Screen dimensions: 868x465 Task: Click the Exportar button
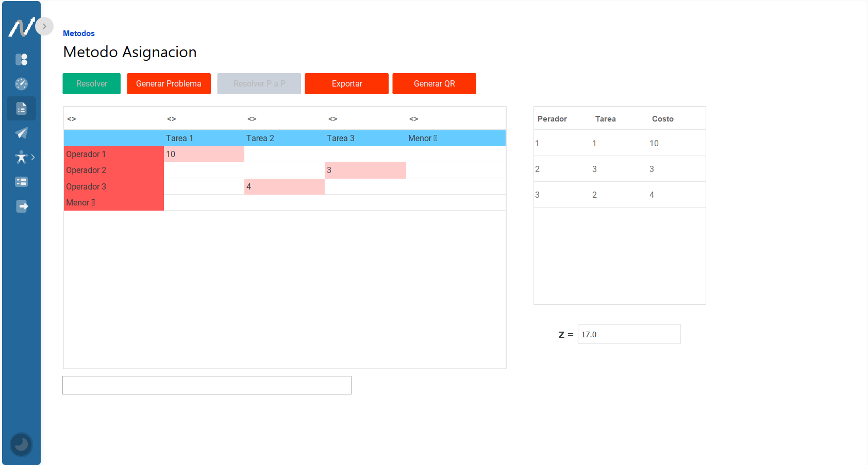pos(346,84)
